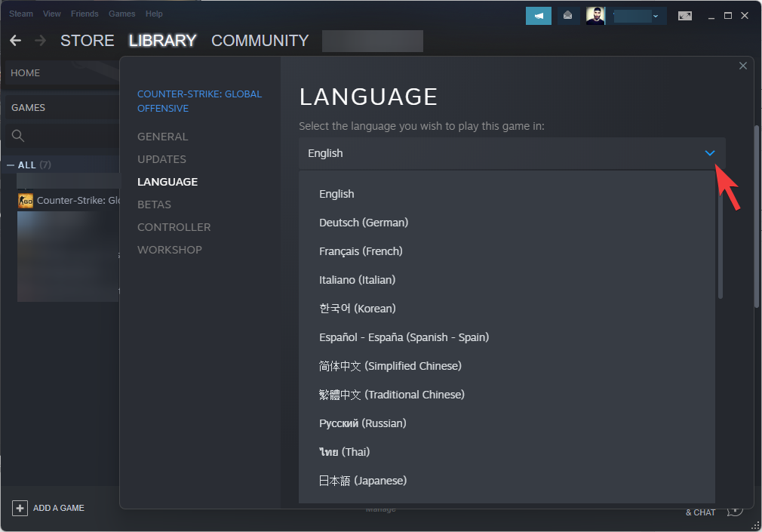Open the BETAS properties section
This screenshot has width=762, height=532.
pos(154,204)
